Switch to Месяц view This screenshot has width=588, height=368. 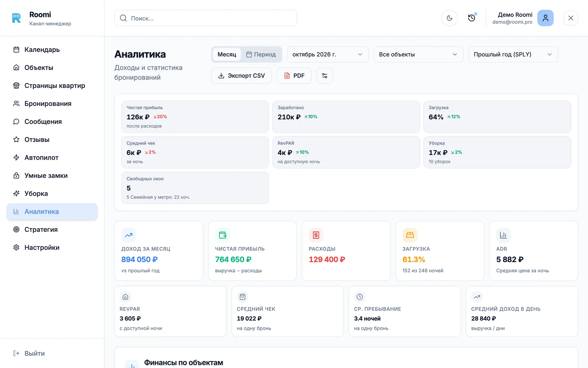(x=227, y=54)
